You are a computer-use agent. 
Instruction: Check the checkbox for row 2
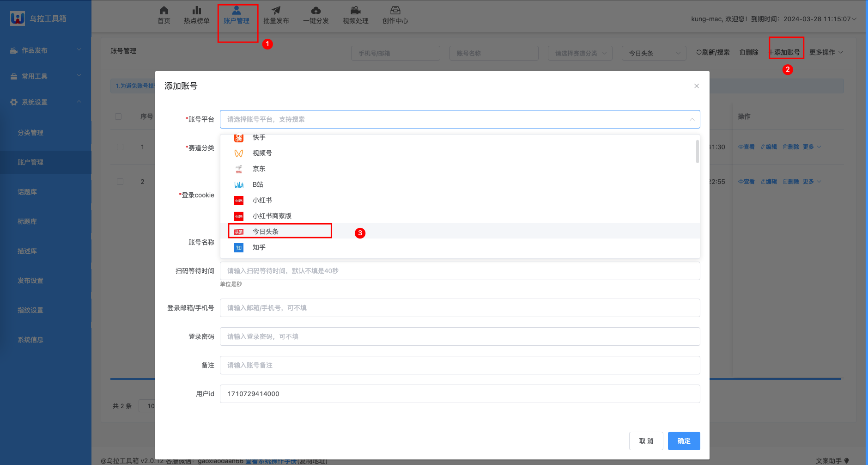120,182
